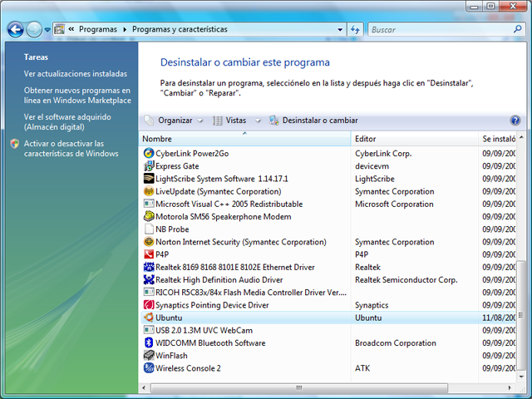Open the recent pages dropdown arrow
Screen dimensions: 532x399
pos(48,29)
